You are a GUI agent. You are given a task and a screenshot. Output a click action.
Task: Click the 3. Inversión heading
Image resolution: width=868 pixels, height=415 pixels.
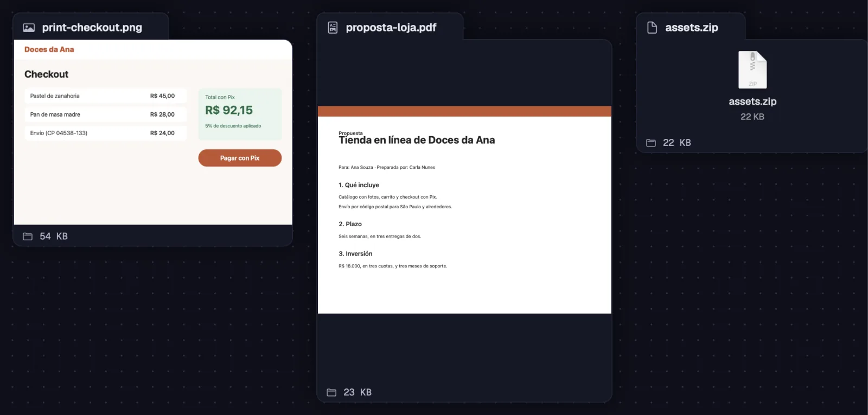[x=356, y=254]
